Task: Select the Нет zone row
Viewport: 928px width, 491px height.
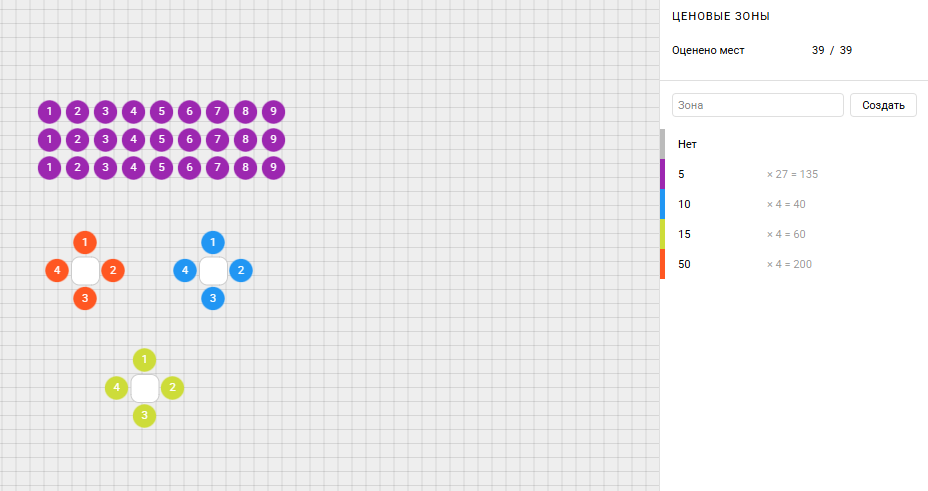Action: pyautogui.click(x=794, y=144)
